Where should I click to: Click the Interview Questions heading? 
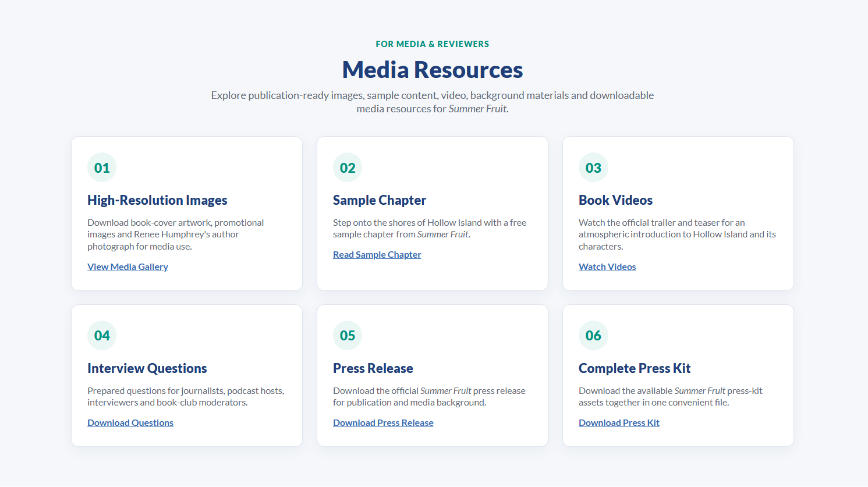coord(147,368)
